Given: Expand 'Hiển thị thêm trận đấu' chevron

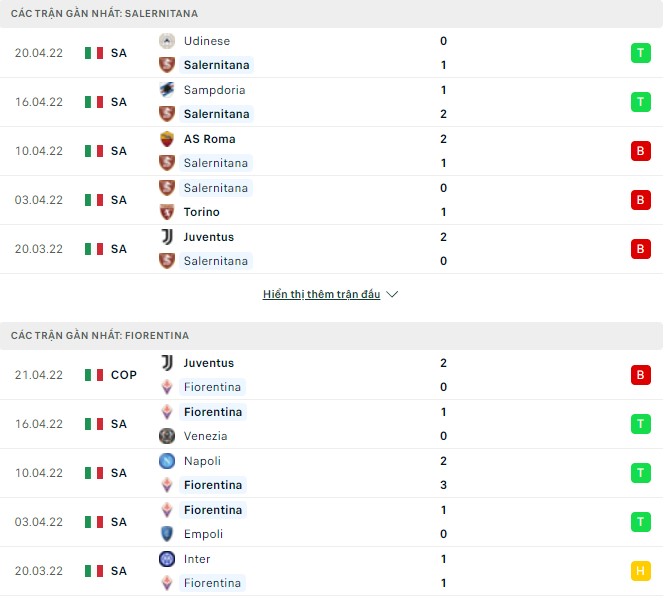Looking at the screenshot, I should tap(392, 295).
